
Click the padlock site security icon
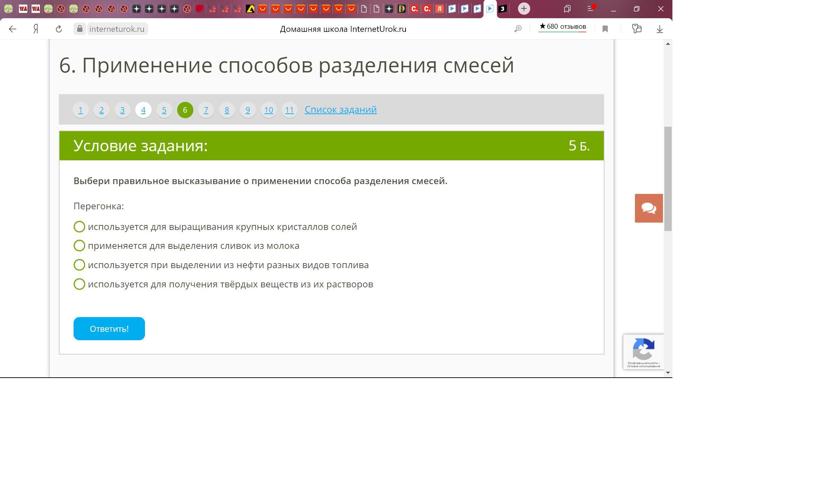80,29
